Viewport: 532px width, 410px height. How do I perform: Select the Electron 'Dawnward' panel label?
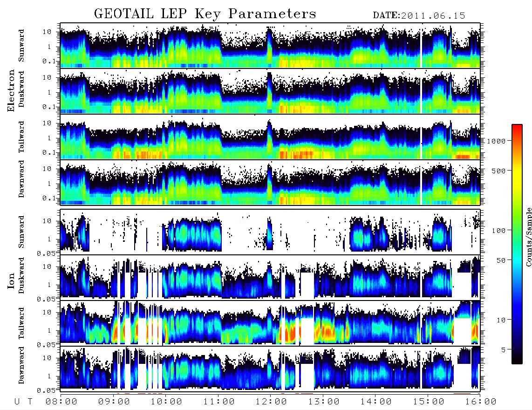point(21,179)
